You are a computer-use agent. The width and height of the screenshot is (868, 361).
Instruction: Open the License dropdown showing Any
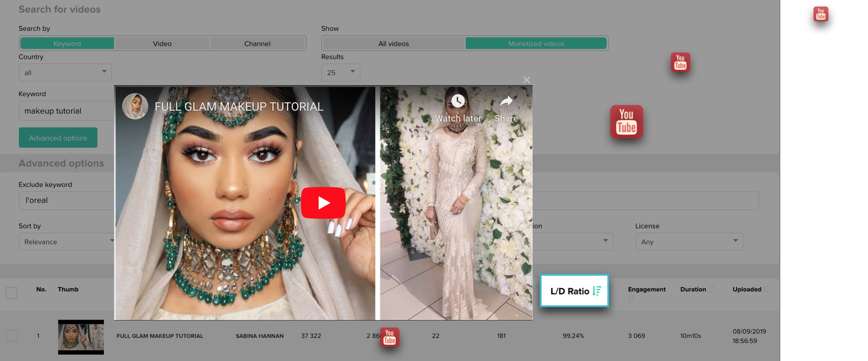(x=689, y=241)
